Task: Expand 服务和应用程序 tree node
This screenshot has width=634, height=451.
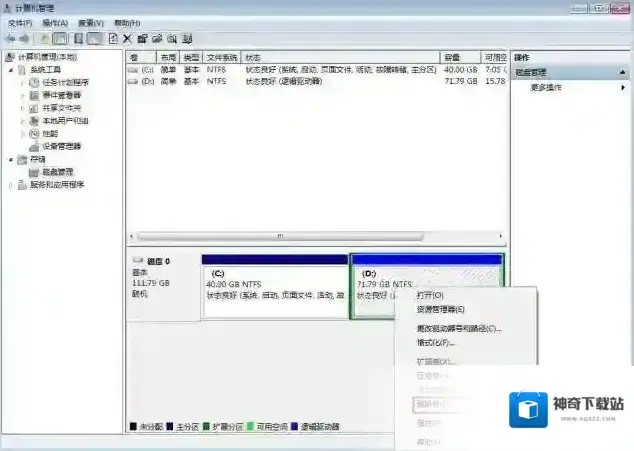Action: click(12, 185)
